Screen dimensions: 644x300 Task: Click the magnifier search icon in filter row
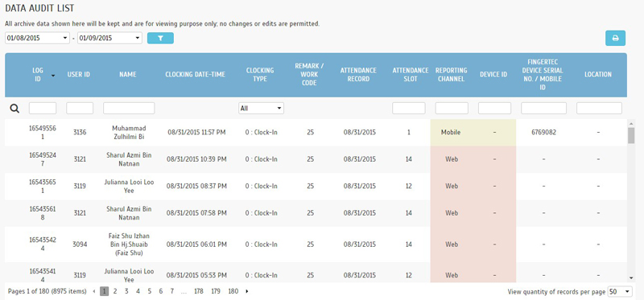point(14,109)
